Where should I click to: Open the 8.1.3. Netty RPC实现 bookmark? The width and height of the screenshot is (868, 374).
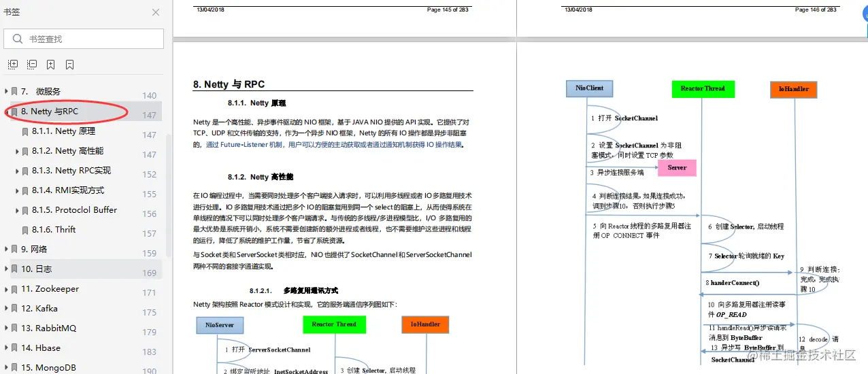pyautogui.click(x=71, y=171)
